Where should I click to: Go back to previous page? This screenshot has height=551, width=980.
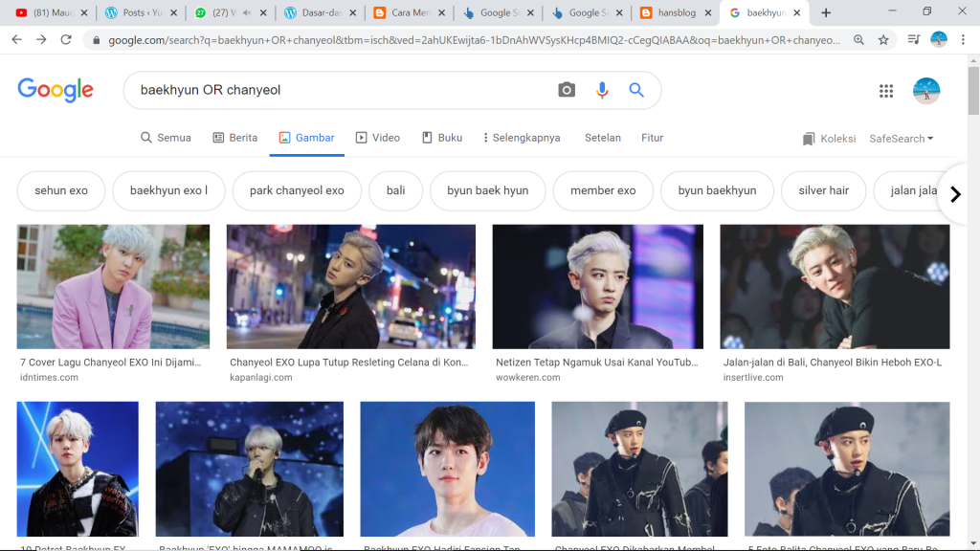point(16,40)
